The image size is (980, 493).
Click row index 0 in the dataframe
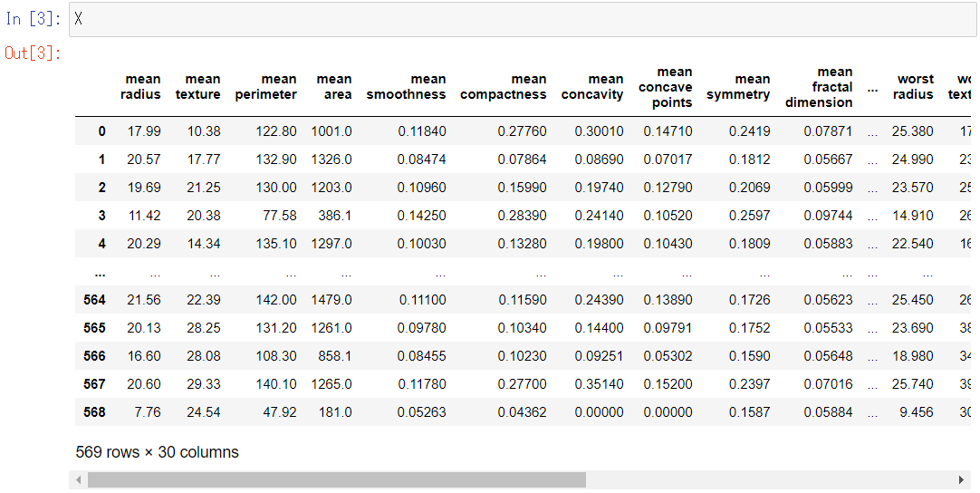tap(101, 131)
